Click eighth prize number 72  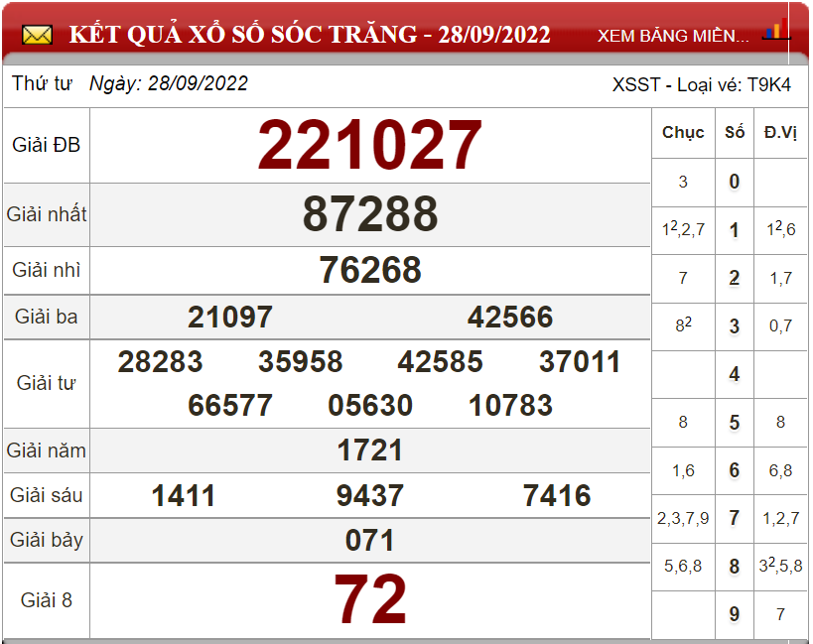pos(370,600)
